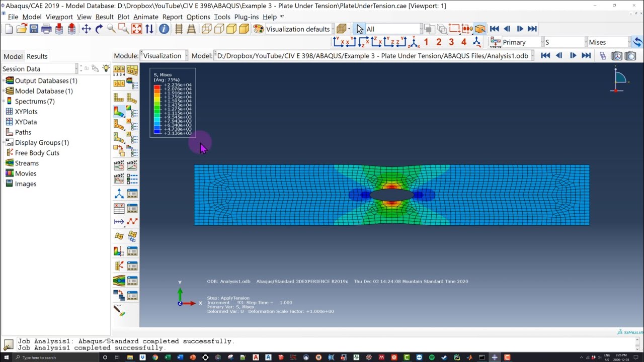This screenshot has height=362, width=644.
Task: Select Free Body Cuts tree item
Action: (37, 153)
